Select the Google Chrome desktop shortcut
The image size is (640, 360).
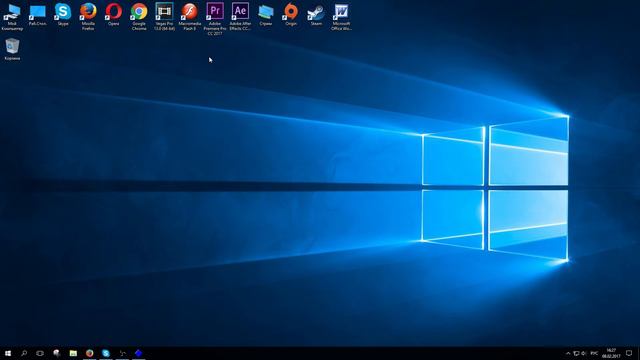point(139,17)
